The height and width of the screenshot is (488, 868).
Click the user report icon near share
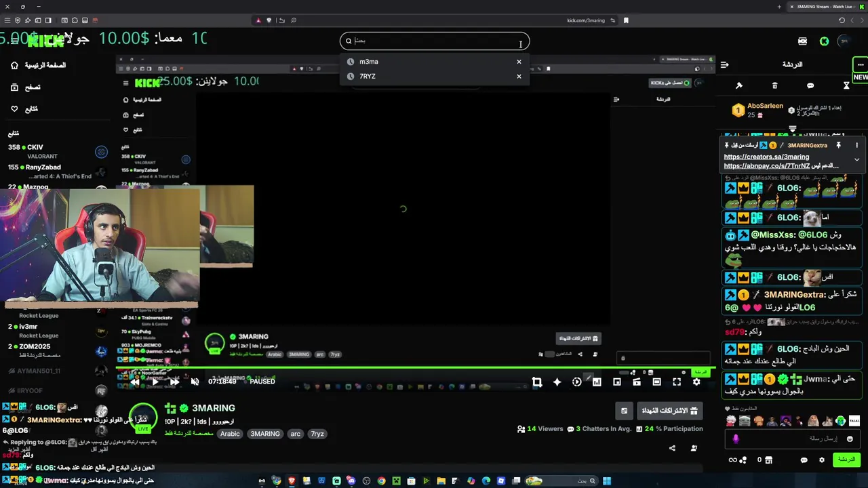694,448
